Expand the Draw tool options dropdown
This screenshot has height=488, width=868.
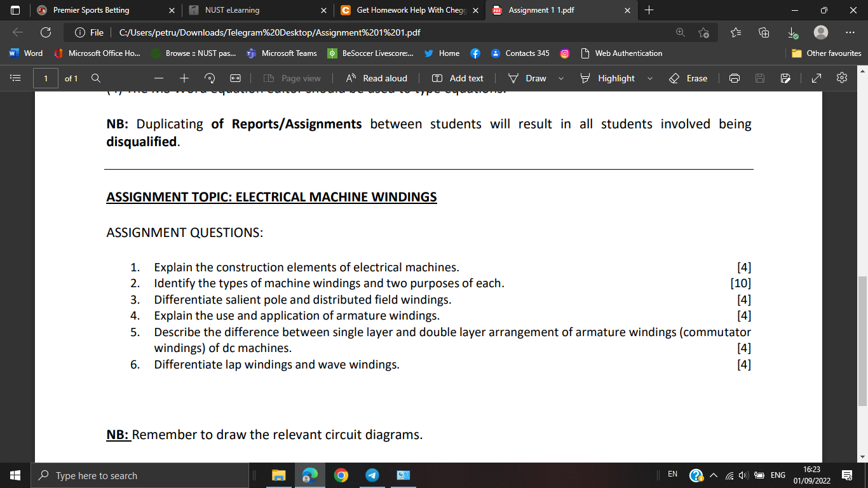pyautogui.click(x=561, y=78)
